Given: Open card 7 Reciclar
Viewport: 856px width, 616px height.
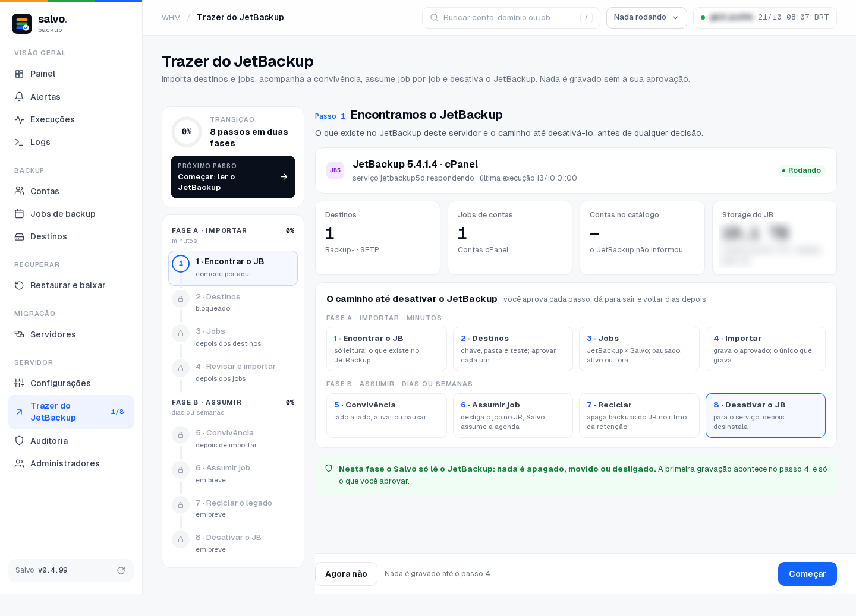Looking at the screenshot, I should (639, 415).
